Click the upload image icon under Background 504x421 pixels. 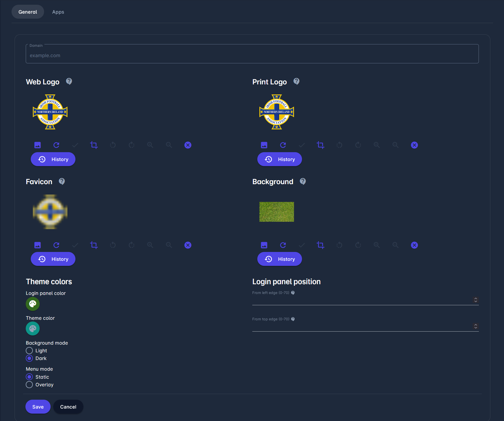tap(264, 245)
